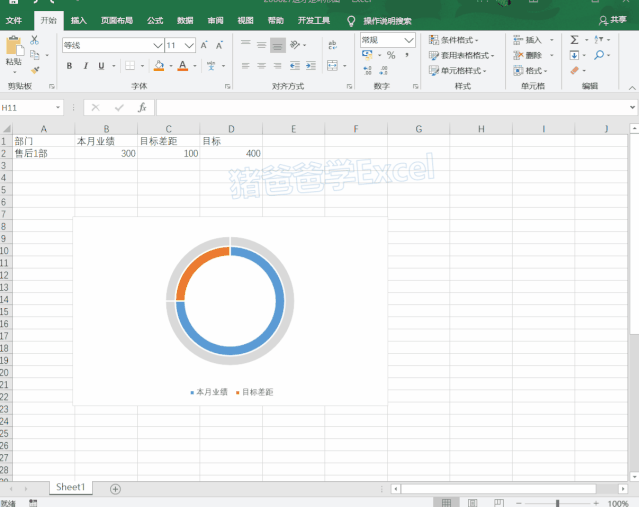Click the Clear eraser icon
The width and height of the screenshot is (639, 507).
575,71
